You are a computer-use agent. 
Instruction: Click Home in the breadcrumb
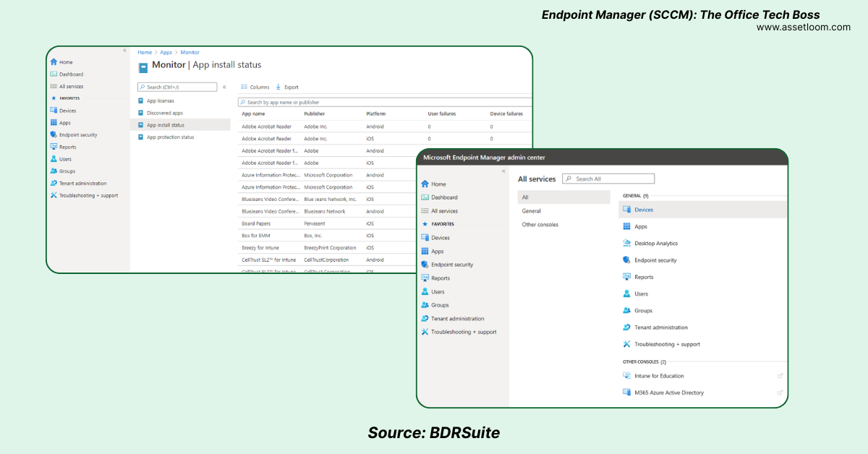145,53
